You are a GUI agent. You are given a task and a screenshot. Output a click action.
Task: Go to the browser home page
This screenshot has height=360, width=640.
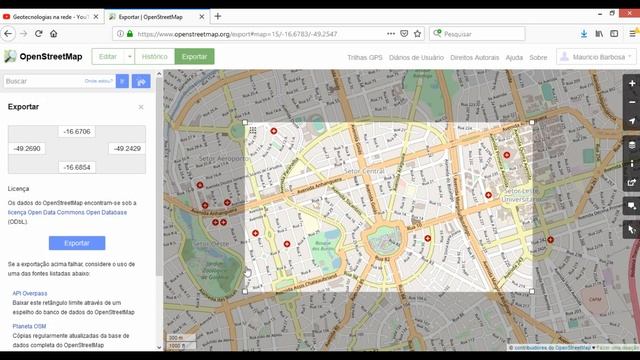(x=53, y=34)
